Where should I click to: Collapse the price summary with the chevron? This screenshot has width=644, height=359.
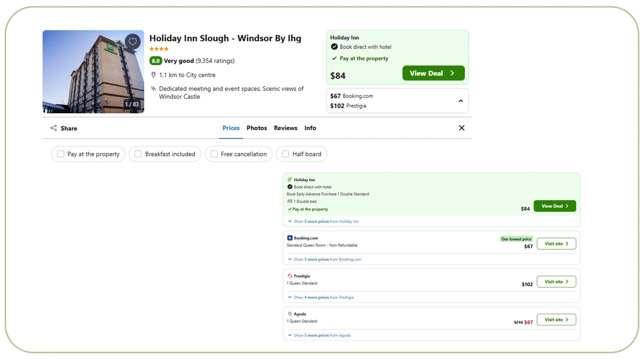coord(461,101)
